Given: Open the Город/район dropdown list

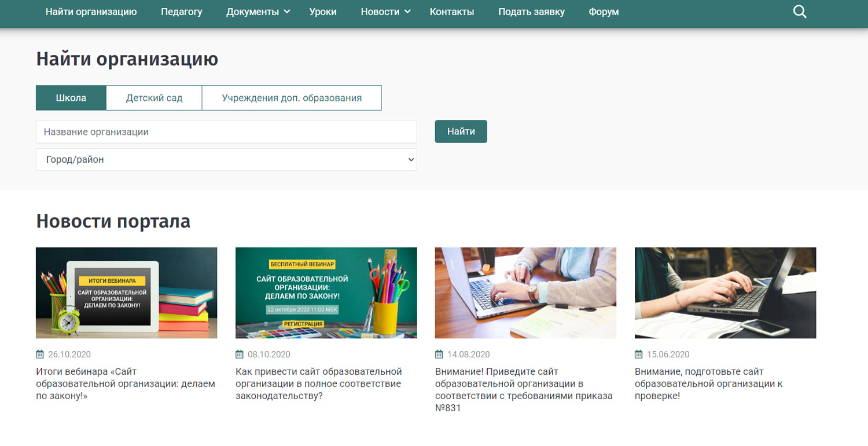Looking at the screenshot, I should [x=226, y=160].
